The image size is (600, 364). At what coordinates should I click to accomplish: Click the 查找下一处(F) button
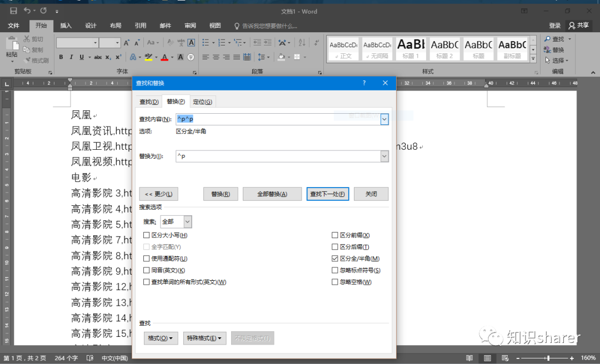(328, 194)
